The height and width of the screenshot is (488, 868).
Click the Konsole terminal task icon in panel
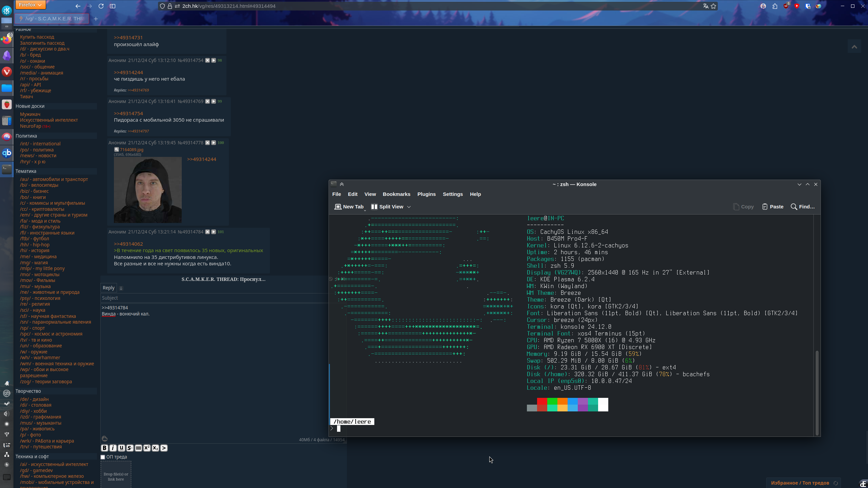pos(7,169)
